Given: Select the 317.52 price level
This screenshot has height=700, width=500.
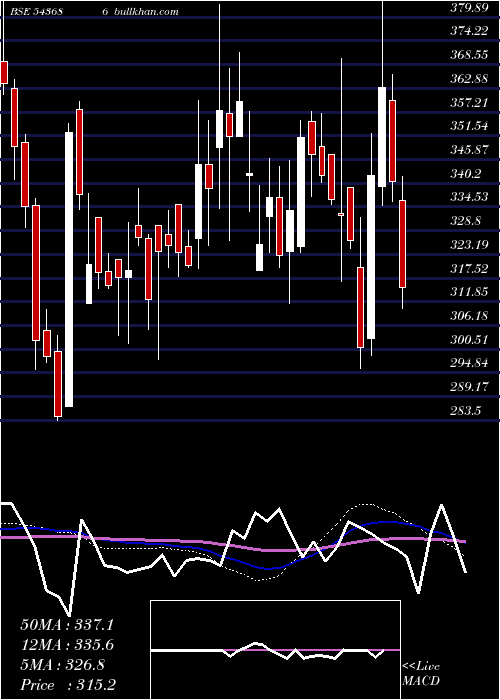Looking at the screenshot, I should coord(469,268).
